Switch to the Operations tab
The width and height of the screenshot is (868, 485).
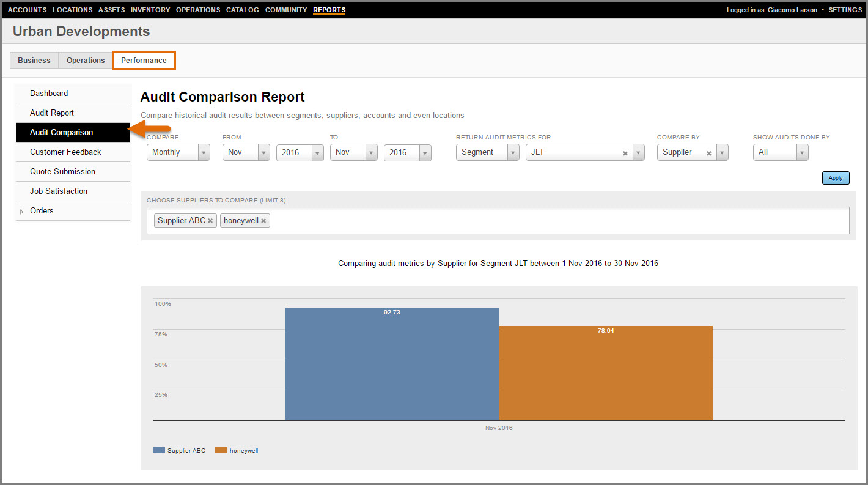coord(86,61)
